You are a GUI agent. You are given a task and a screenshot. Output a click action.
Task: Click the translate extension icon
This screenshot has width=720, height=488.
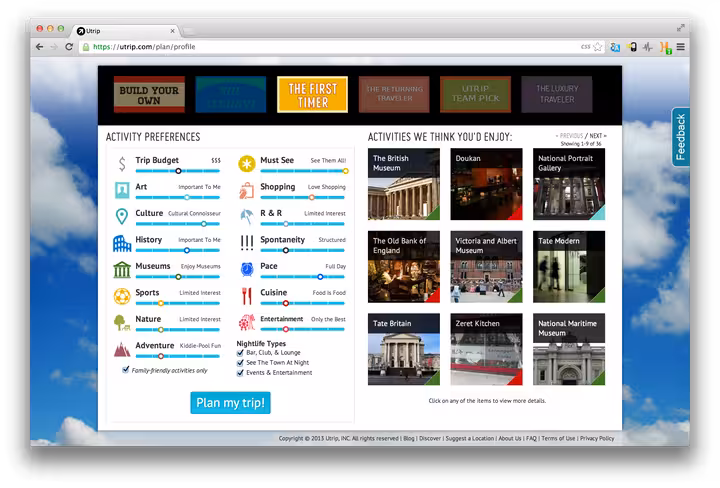coord(615,47)
